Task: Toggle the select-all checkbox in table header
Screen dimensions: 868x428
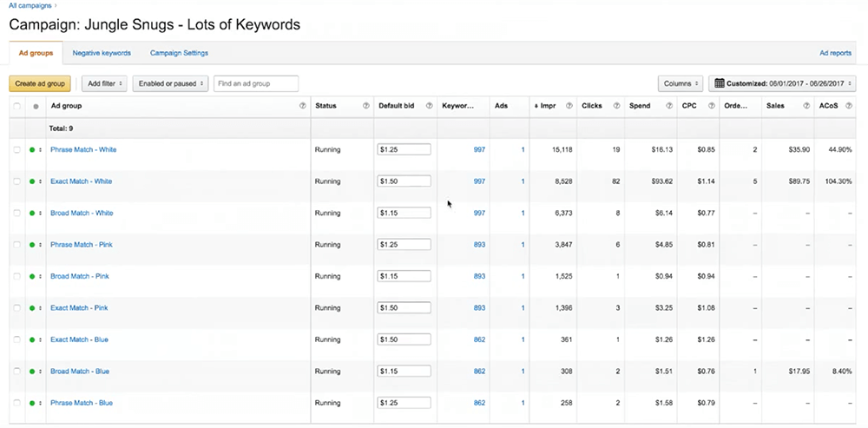Action: (16, 106)
